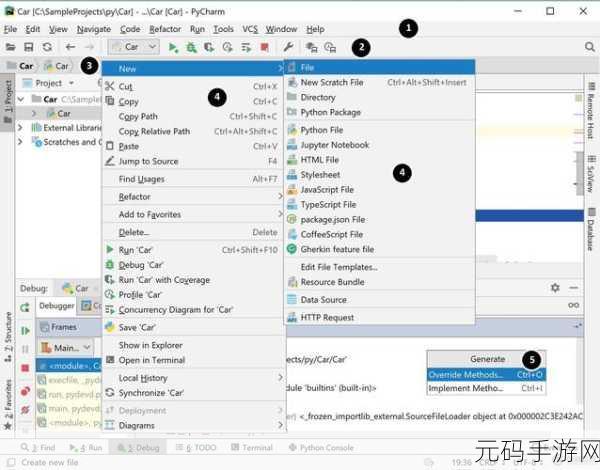Click the Mute Breakpoints icon
The height and width of the screenshot is (470, 600).
[25, 410]
